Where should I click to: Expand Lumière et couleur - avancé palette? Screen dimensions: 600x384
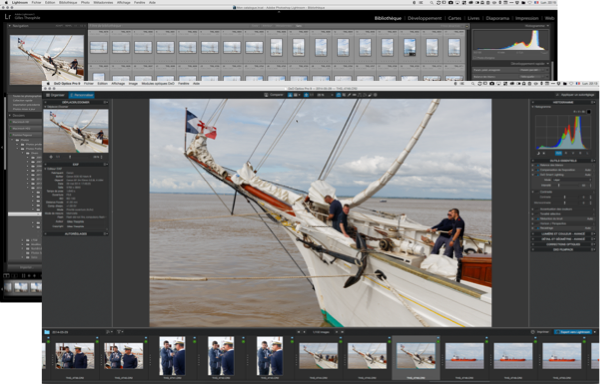tap(563, 234)
